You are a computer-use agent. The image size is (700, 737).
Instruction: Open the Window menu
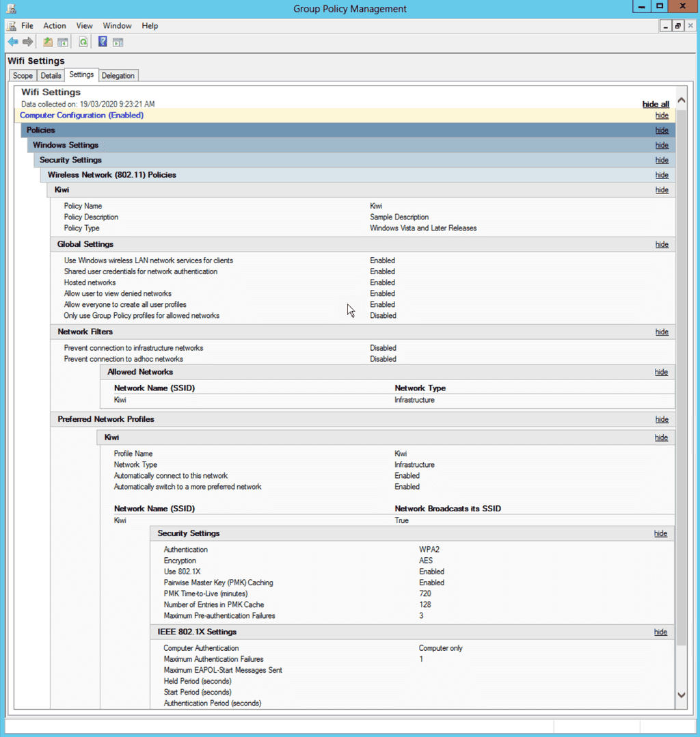(x=117, y=26)
